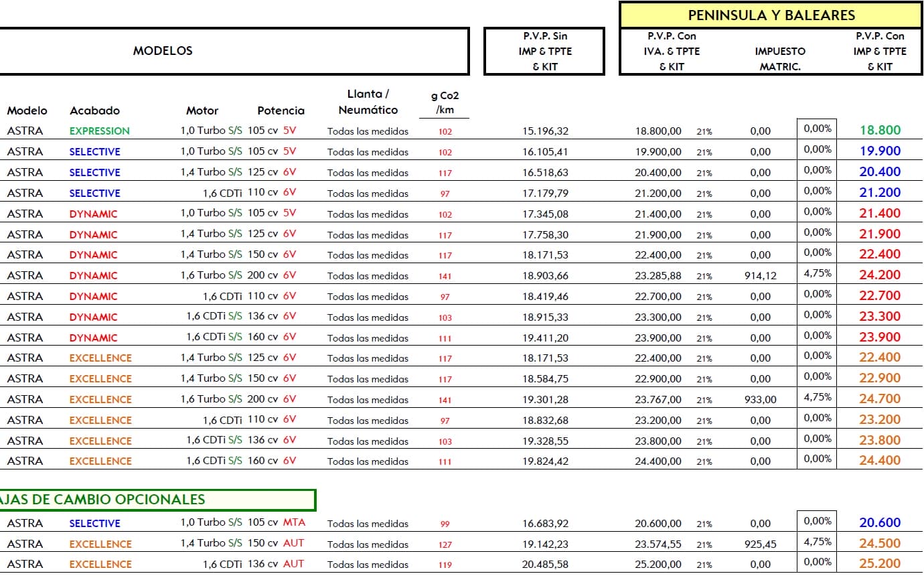Select the Acabado column header

(94, 111)
